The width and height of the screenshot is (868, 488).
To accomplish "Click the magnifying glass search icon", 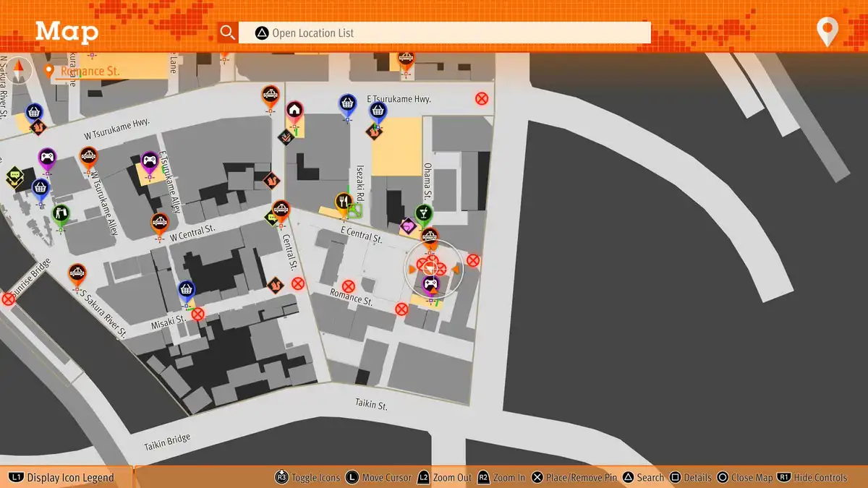I will click(x=228, y=33).
